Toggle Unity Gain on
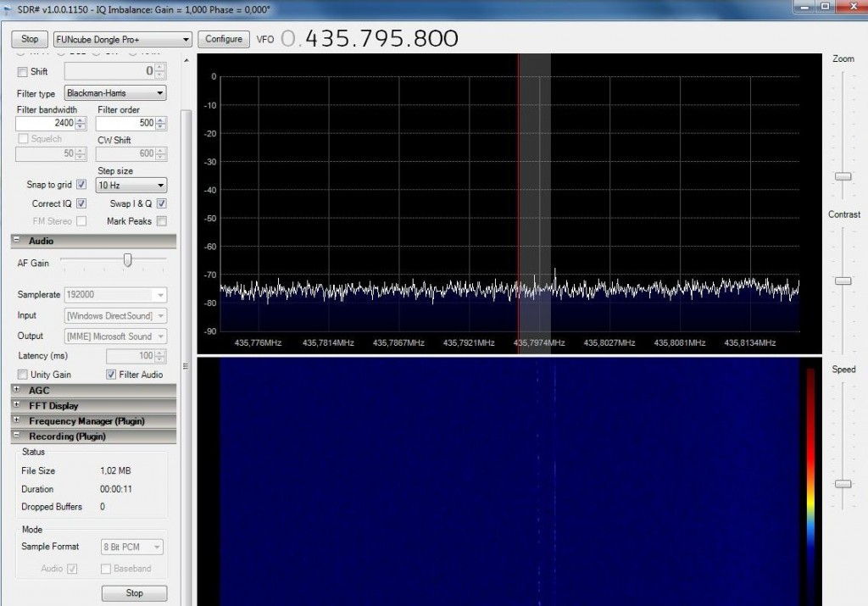The width and height of the screenshot is (868, 606). click(x=22, y=374)
